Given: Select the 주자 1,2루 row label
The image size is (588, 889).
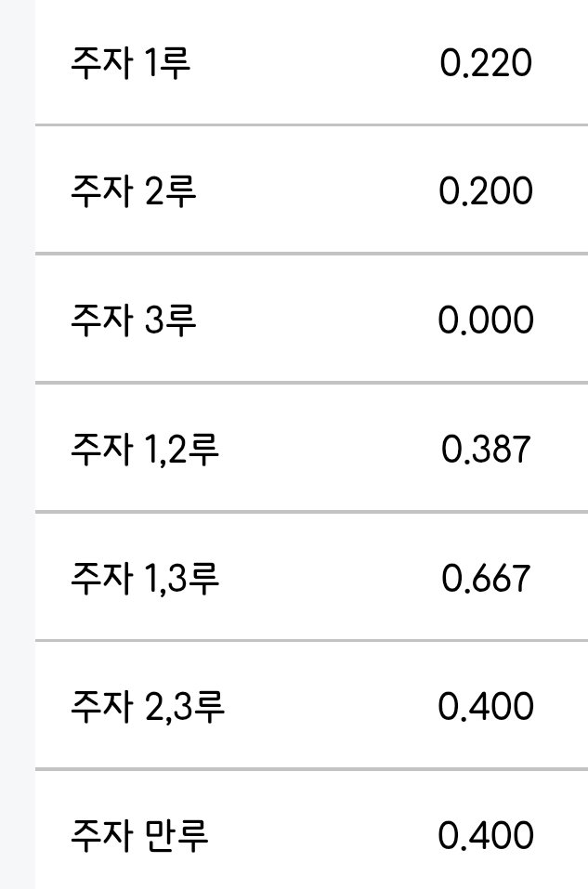Looking at the screenshot, I should (x=145, y=449).
